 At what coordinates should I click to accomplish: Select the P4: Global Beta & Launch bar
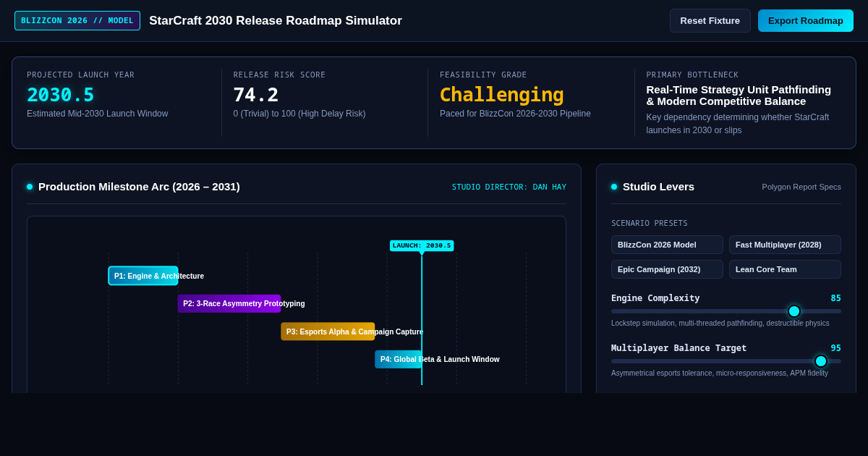point(399,359)
